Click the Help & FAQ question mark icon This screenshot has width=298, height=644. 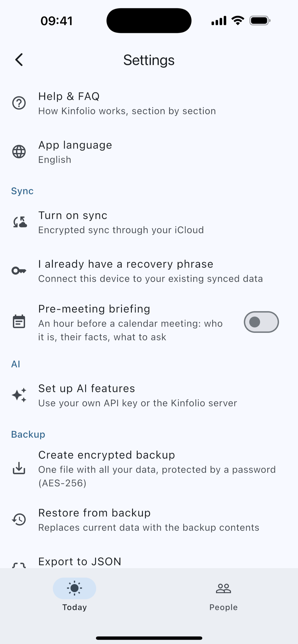(x=19, y=103)
